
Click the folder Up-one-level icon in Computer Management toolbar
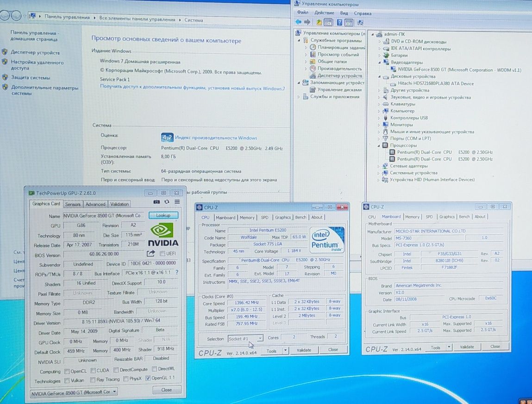tap(319, 22)
